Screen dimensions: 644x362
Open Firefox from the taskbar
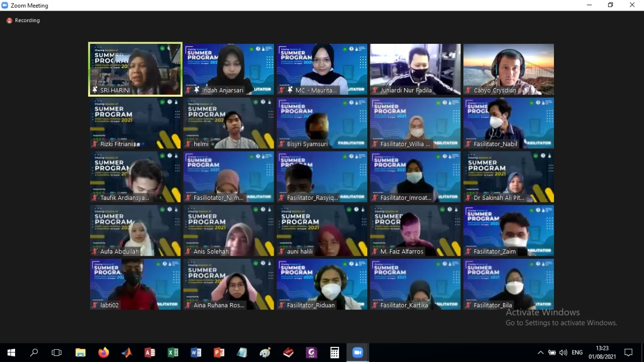pyautogui.click(x=104, y=352)
